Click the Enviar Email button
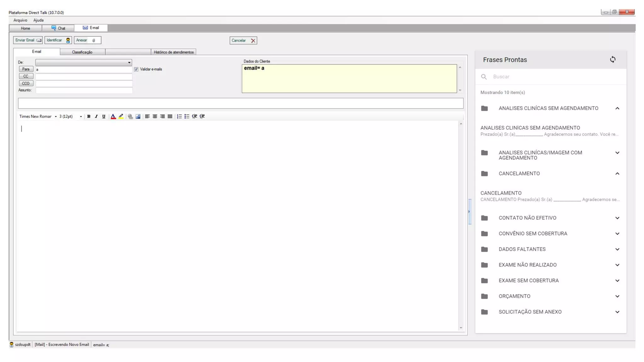Image resolution: width=644 pixels, height=362 pixels. [28, 40]
